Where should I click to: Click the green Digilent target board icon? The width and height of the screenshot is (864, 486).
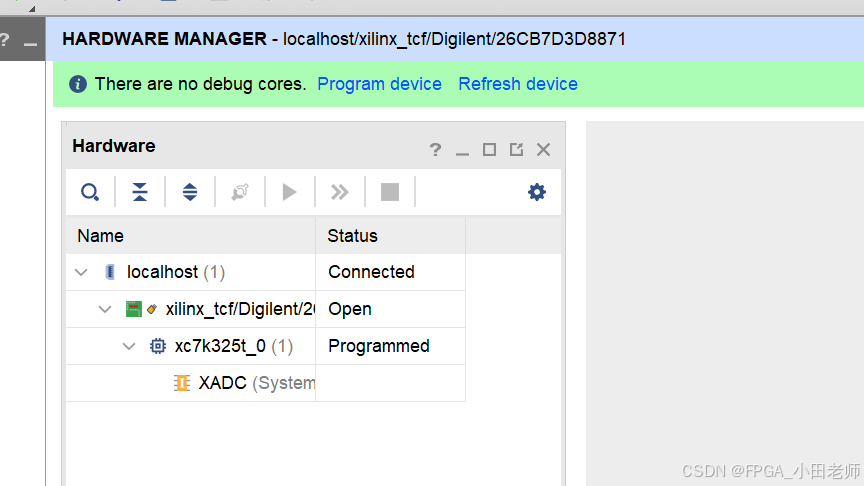point(133,309)
